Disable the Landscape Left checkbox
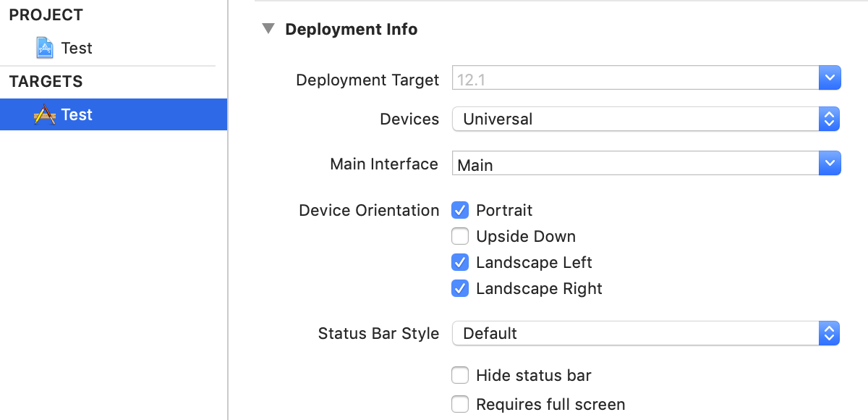This screenshot has height=420, width=868. point(460,262)
